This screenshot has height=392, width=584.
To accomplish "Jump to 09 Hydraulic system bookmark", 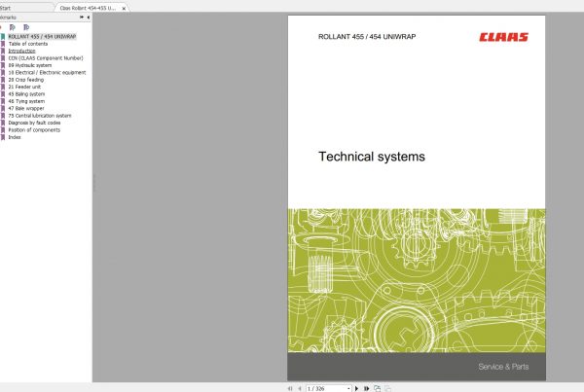I will pos(30,65).
